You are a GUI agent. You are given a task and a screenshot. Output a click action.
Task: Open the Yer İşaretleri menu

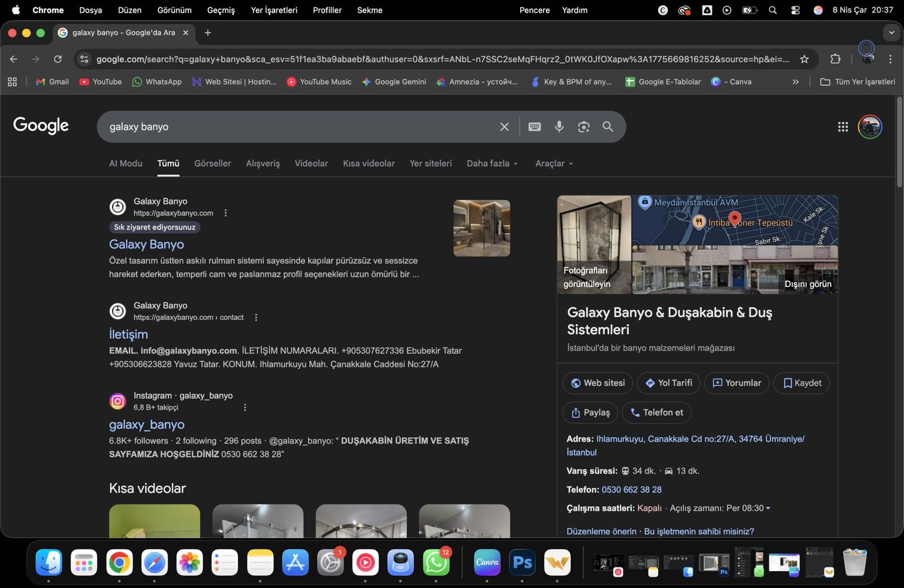click(273, 10)
